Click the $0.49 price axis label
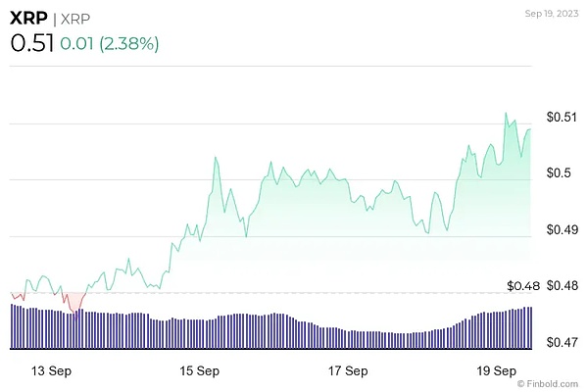 [x=563, y=230]
